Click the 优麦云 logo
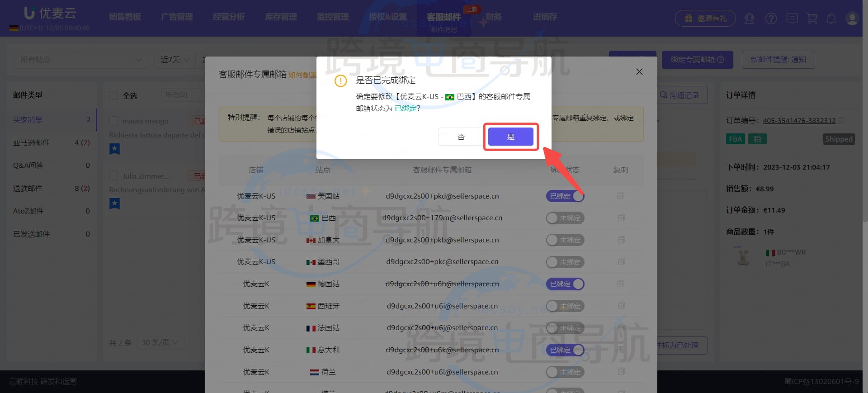 coord(50,13)
